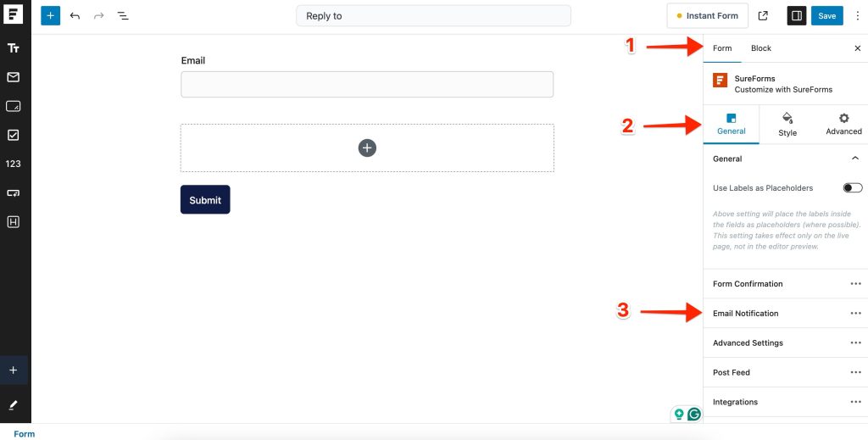This screenshot has width=868, height=440.
Task: Click the SureForms logo icon
Action: (x=14, y=15)
